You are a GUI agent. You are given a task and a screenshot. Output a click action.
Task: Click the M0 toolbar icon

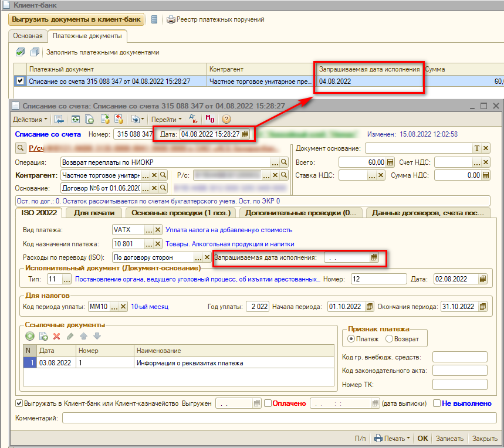coord(210,120)
